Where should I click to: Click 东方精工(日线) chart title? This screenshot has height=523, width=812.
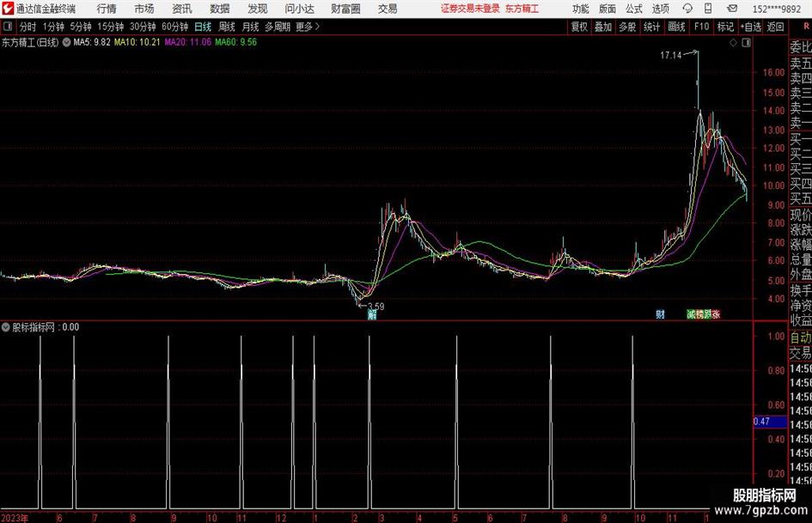30,42
